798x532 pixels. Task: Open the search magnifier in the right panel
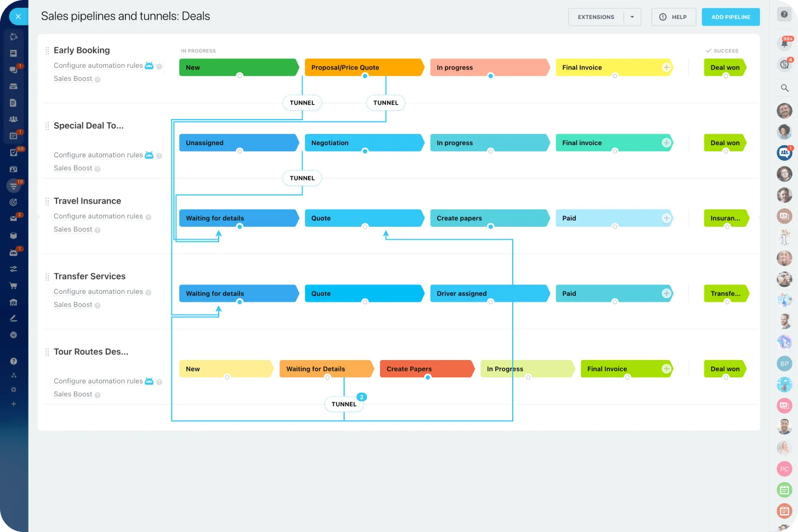784,87
